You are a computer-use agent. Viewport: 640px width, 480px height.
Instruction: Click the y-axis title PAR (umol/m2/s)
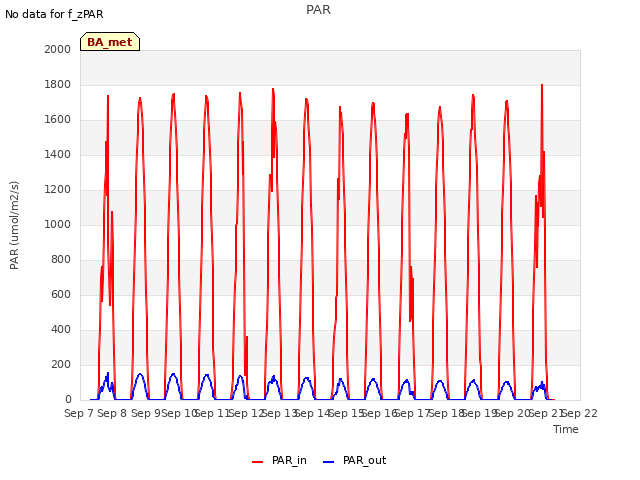coord(14,225)
